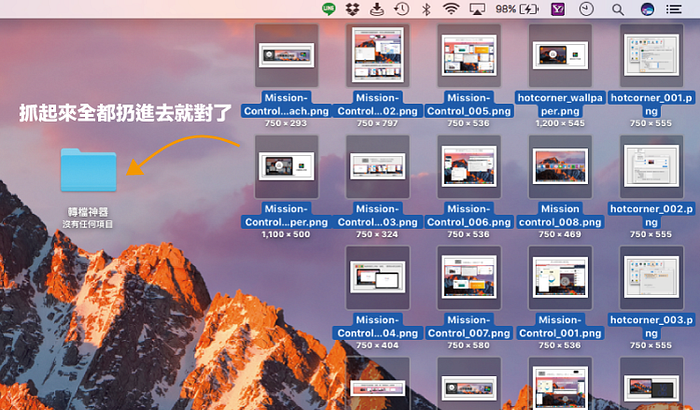Click the Mission-Control...ach.png file name
Screen dimensions: 700x410
coord(287,105)
